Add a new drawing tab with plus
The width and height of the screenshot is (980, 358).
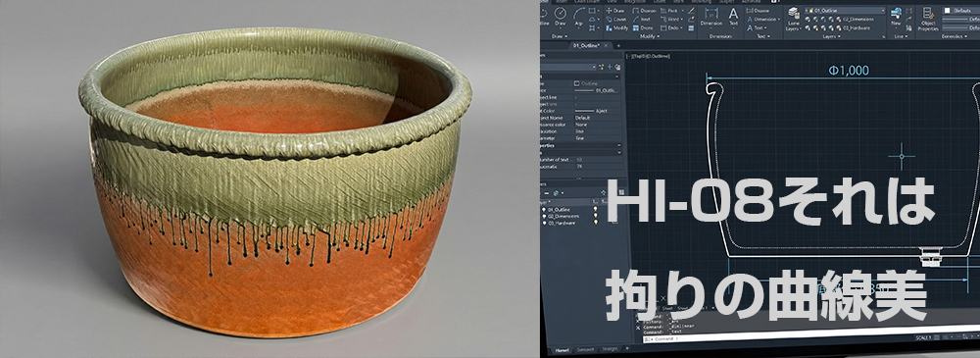point(618,46)
